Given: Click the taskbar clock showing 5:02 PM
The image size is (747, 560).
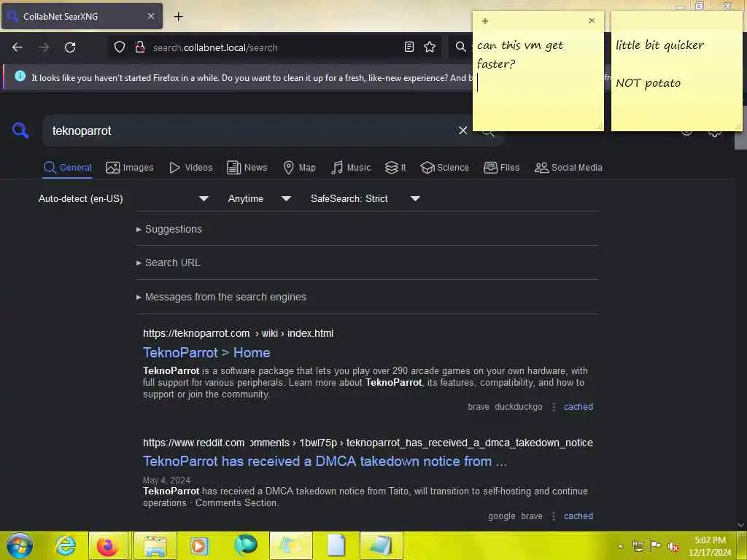Looking at the screenshot, I should pos(710,546).
